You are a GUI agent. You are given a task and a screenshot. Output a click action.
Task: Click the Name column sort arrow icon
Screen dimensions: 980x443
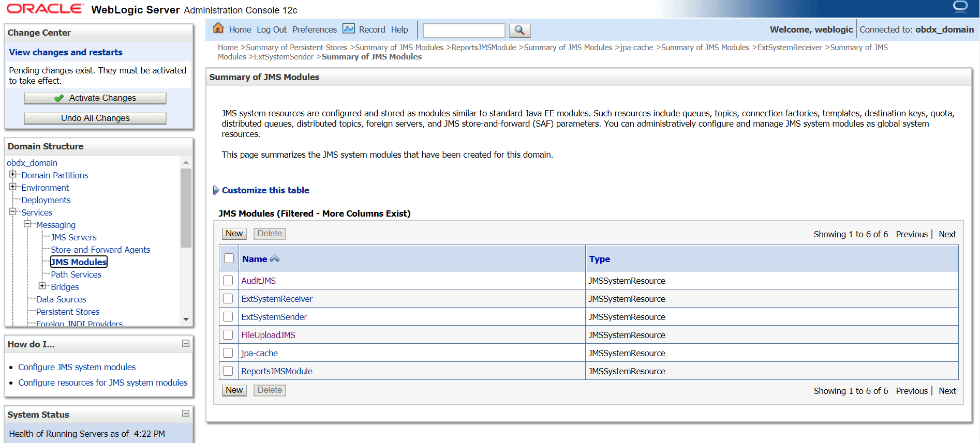pos(275,259)
